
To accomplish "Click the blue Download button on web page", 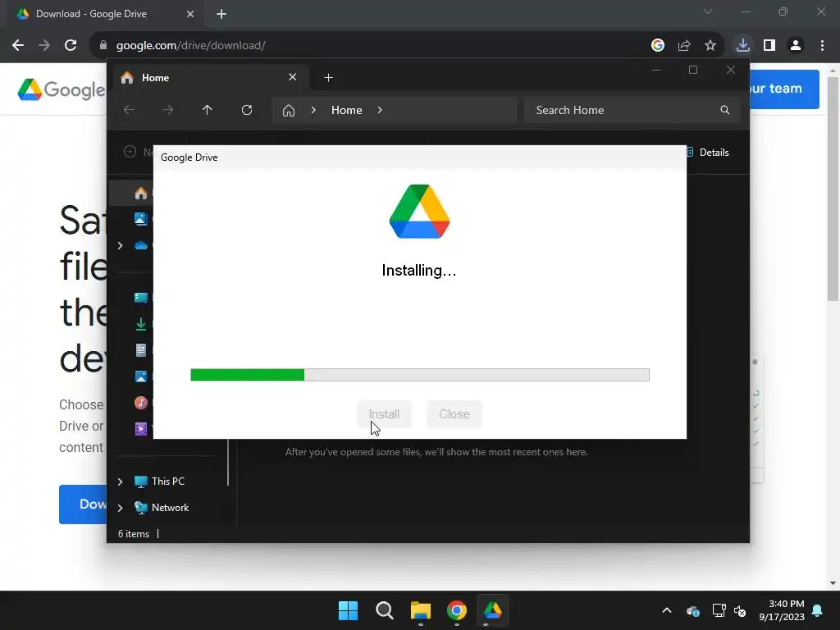I will [x=83, y=504].
